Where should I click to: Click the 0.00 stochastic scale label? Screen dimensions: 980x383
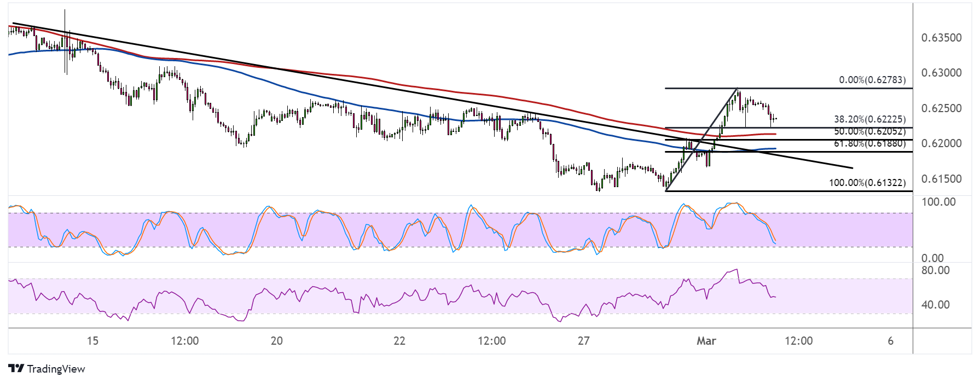click(x=932, y=258)
